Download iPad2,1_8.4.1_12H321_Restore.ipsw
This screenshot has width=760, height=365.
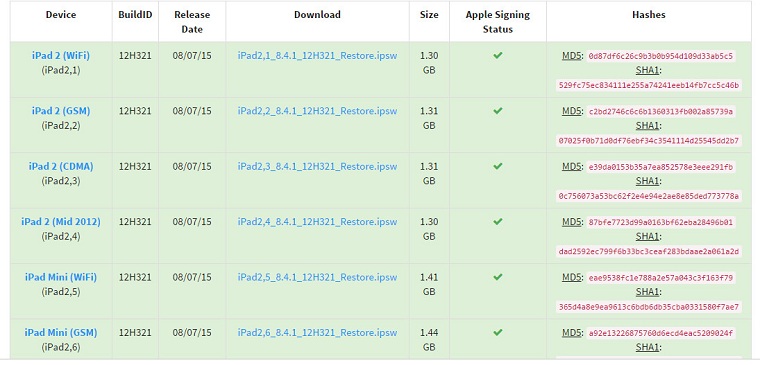pyautogui.click(x=317, y=56)
